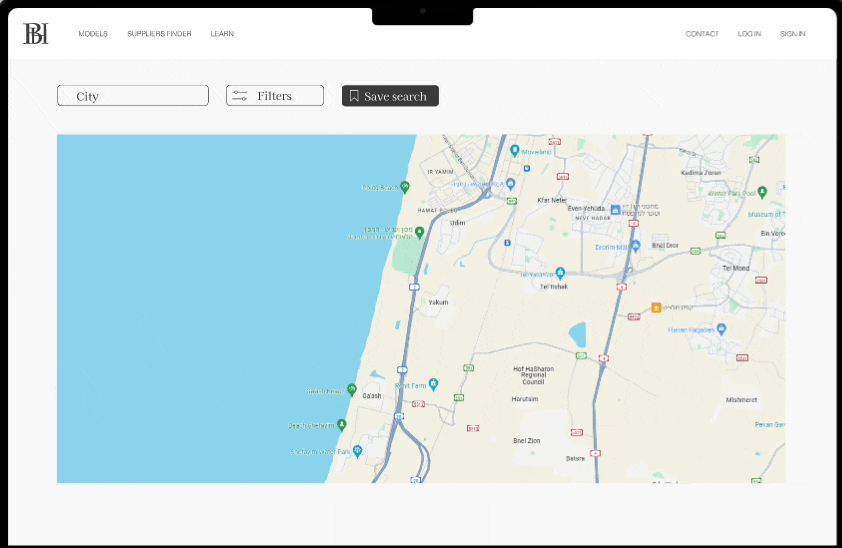
Task: Click the Tel Itshak map label
Action: coord(554,287)
